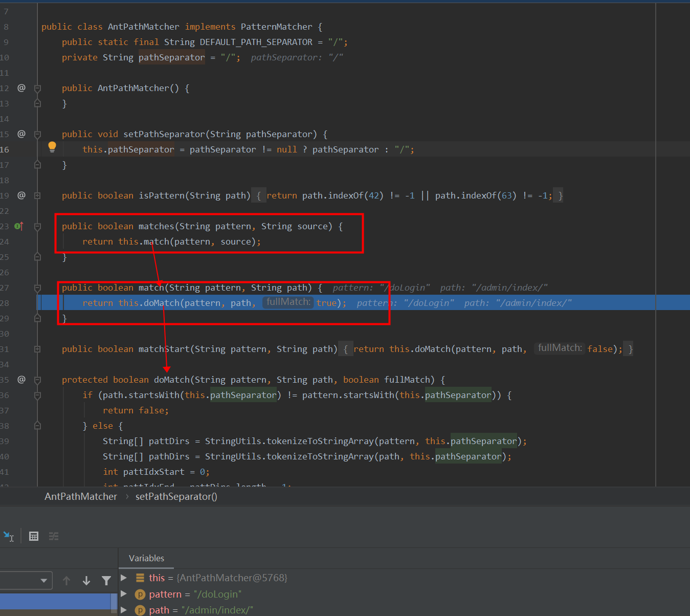Click the @ gutter icon beside AntPathMatcher() constructor
The height and width of the screenshot is (616, 690).
click(21, 88)
